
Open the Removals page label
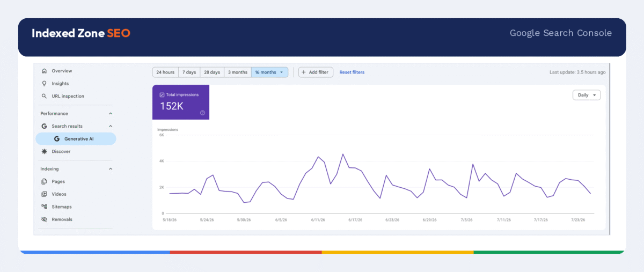[x=62, y=219]
